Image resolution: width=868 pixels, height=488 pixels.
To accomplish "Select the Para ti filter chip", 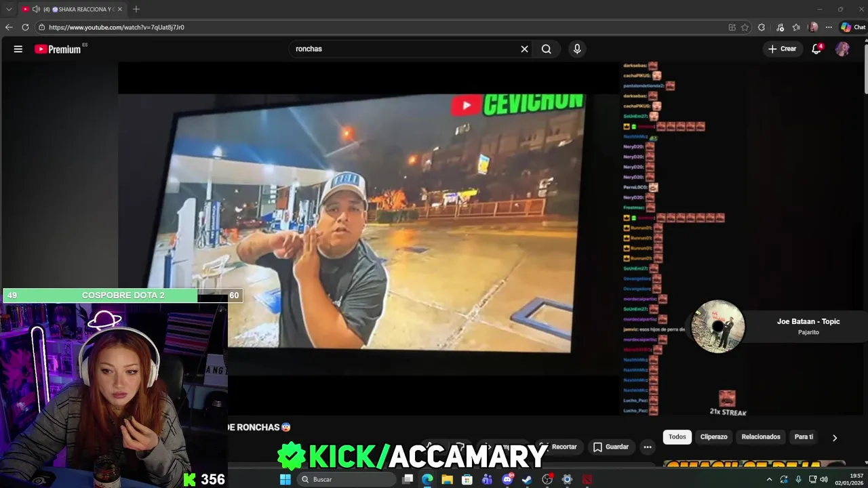I will tap(804, 436).
